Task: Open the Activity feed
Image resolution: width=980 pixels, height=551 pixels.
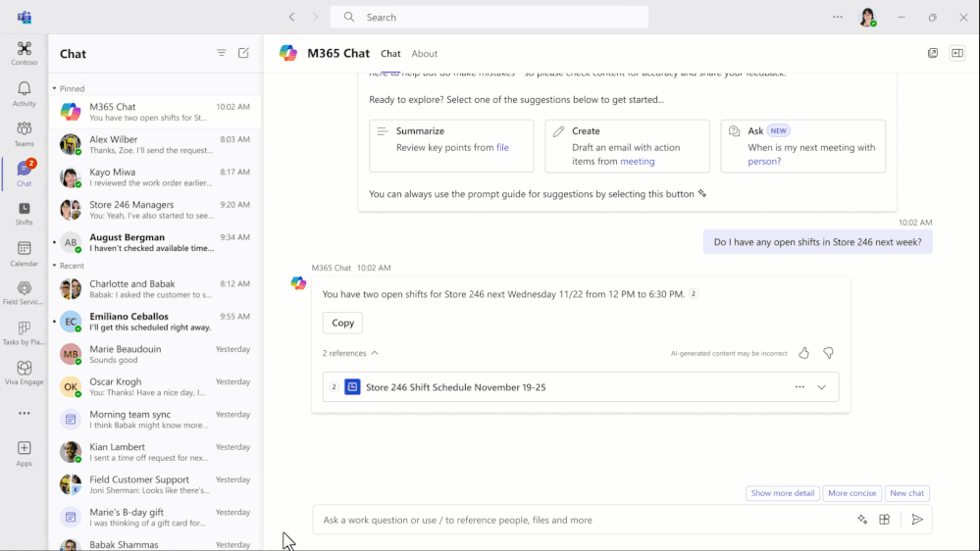Action: [24, 94]
